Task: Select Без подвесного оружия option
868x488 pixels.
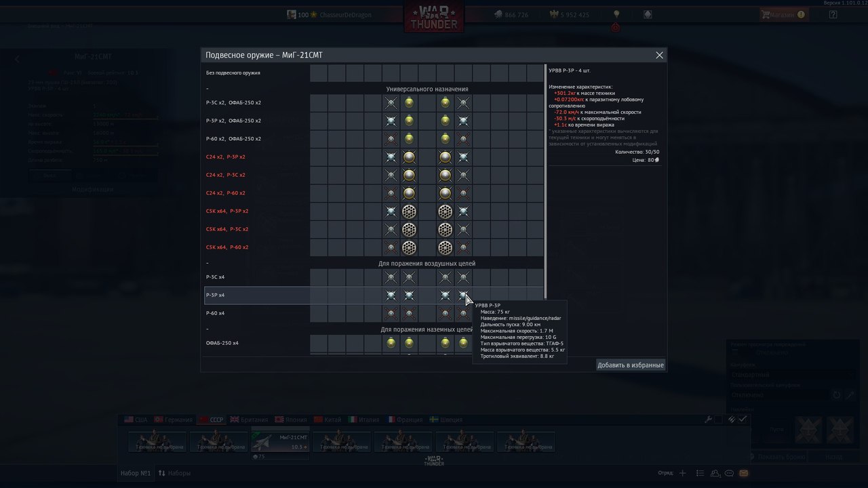Action: (374, 73)
